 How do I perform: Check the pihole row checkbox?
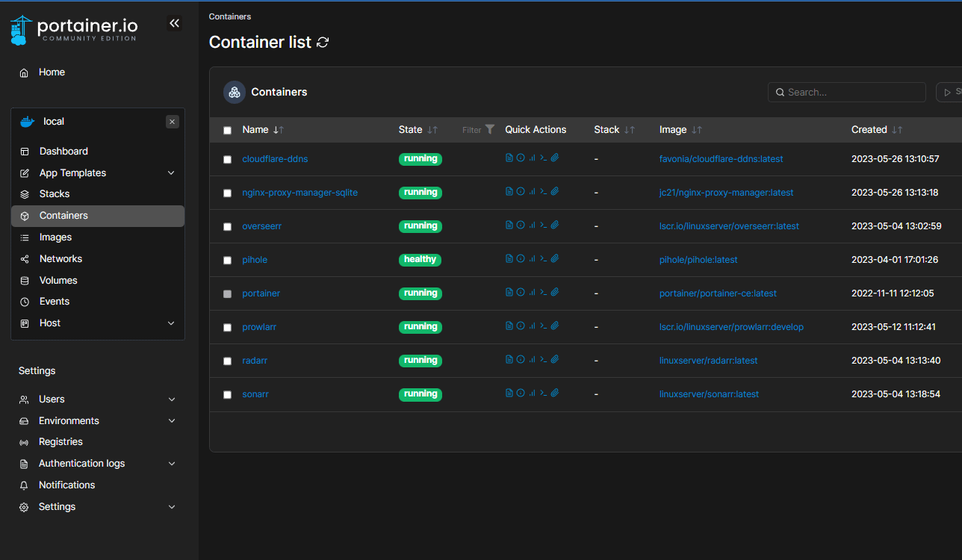click(x=228, y=261)
